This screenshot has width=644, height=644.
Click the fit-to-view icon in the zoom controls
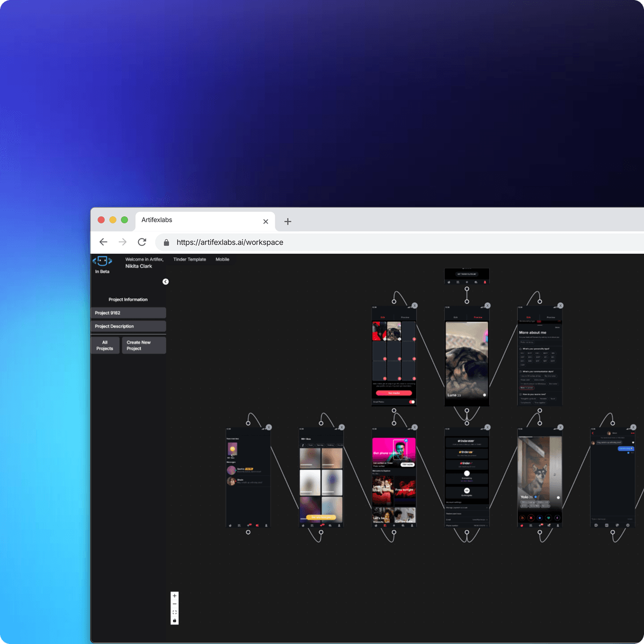click(174, 613)
